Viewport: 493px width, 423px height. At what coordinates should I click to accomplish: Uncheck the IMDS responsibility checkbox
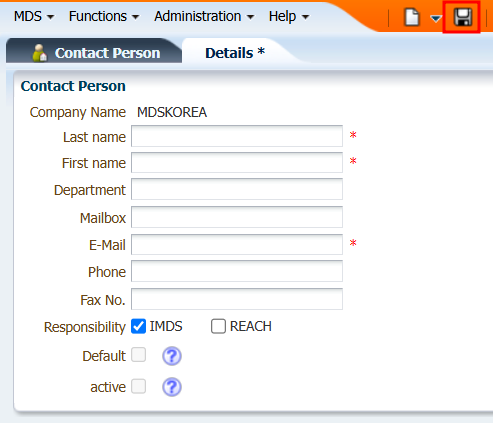pyautogui.click(x=138, y=326)
